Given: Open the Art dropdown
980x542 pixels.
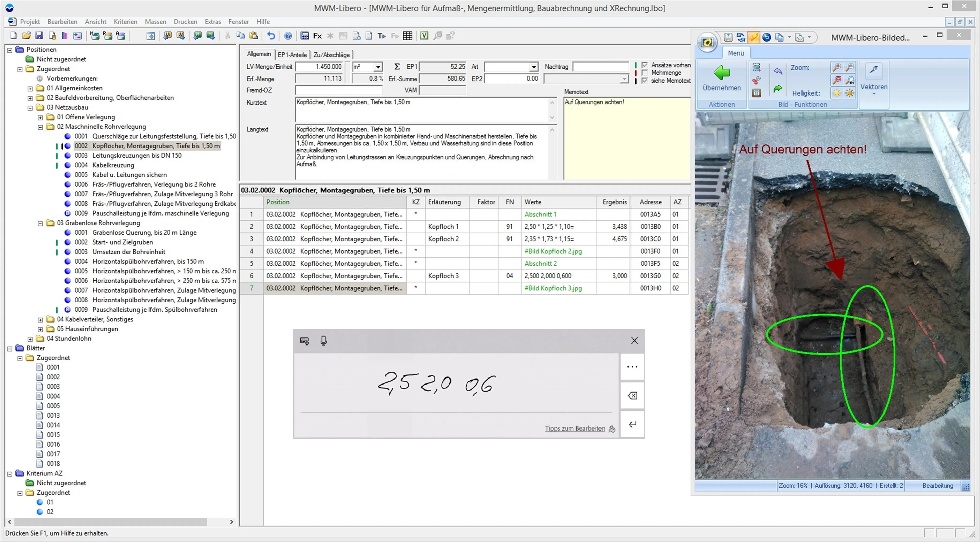Looking at the screenshot, I should pyautogui.click(x=534, y=67).
